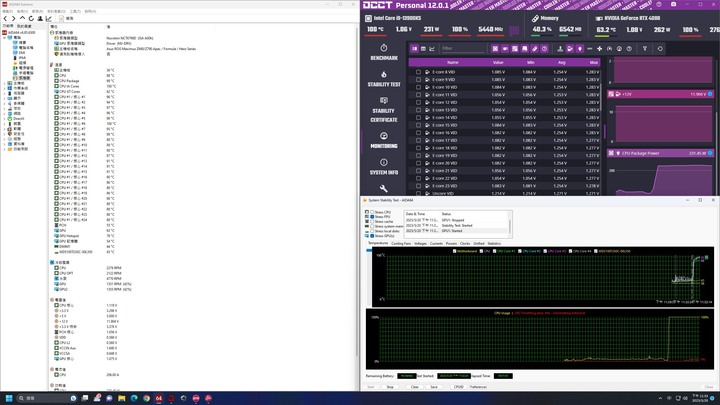Toggle Stress system memory checkbox
This screenshot has height=405, width=720.
click(x=372, y=226)
